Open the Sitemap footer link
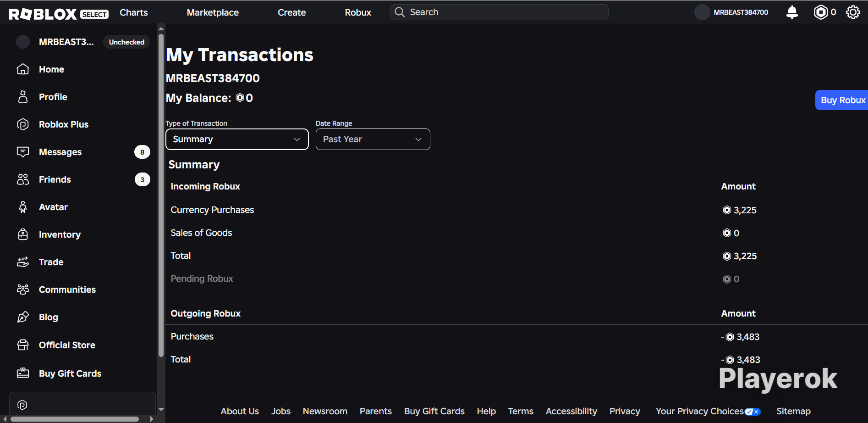The image size is (868, 423). coord(793,411)
